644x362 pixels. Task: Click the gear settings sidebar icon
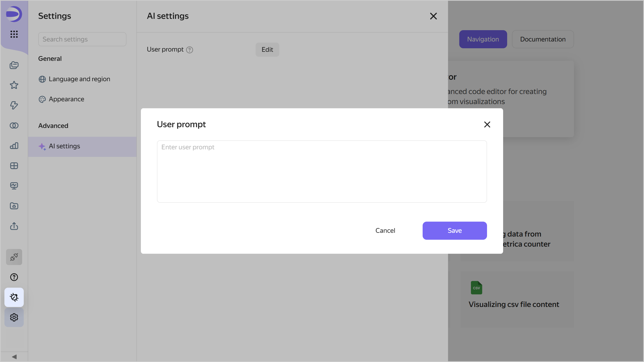coord(14,317)
